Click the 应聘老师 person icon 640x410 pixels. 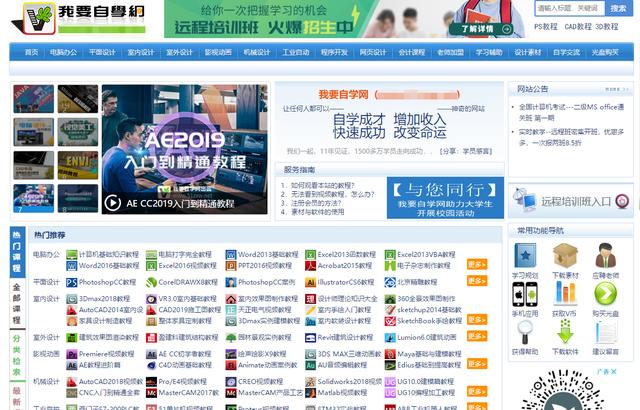605,256
